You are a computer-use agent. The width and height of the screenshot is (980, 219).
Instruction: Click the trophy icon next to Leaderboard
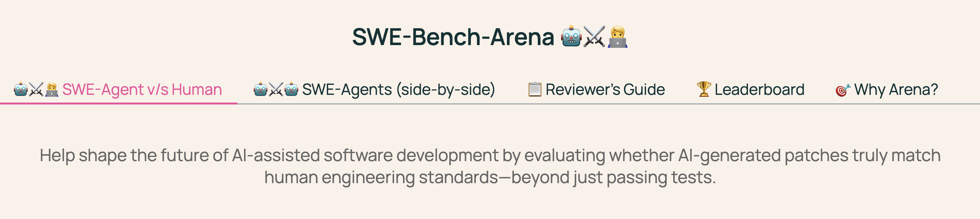click(x=704, y=89)
